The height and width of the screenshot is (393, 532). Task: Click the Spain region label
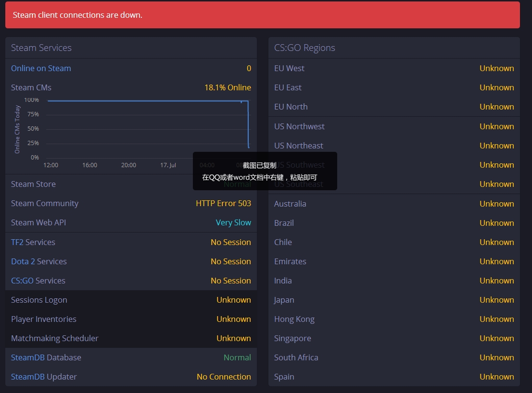(284, 377)
